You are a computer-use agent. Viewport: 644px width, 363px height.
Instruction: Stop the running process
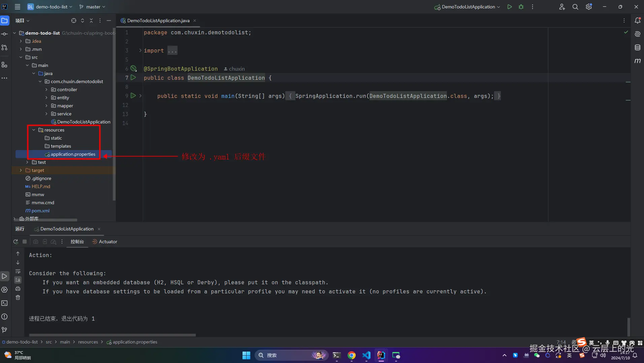click(x=25, y=242)
